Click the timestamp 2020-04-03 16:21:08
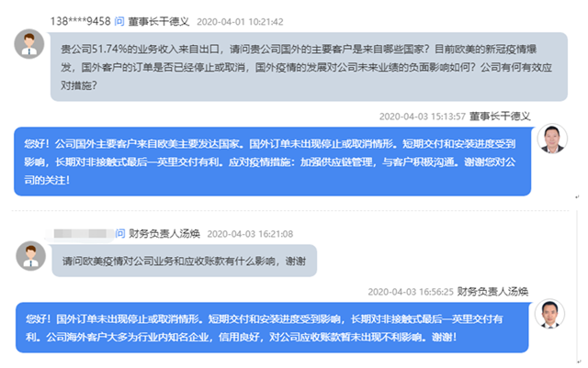Viewport: 588px width, 368px height. [250, 234]
